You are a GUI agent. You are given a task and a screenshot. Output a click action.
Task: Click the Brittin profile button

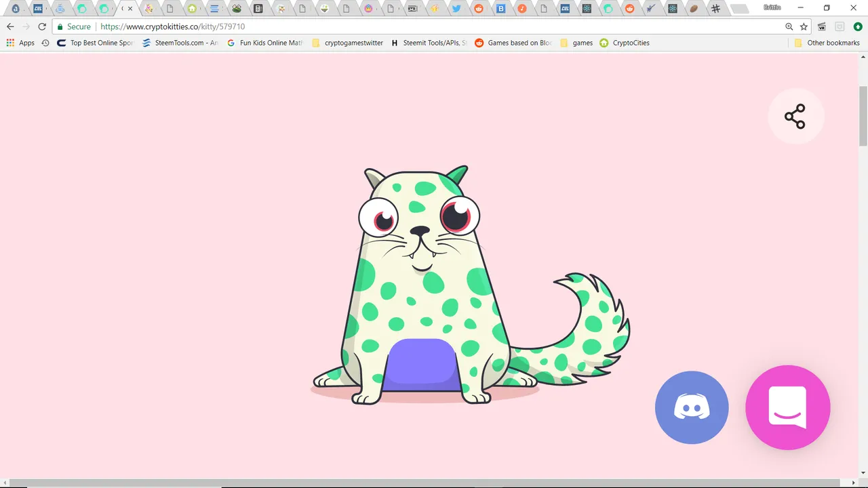pos(772,7)
